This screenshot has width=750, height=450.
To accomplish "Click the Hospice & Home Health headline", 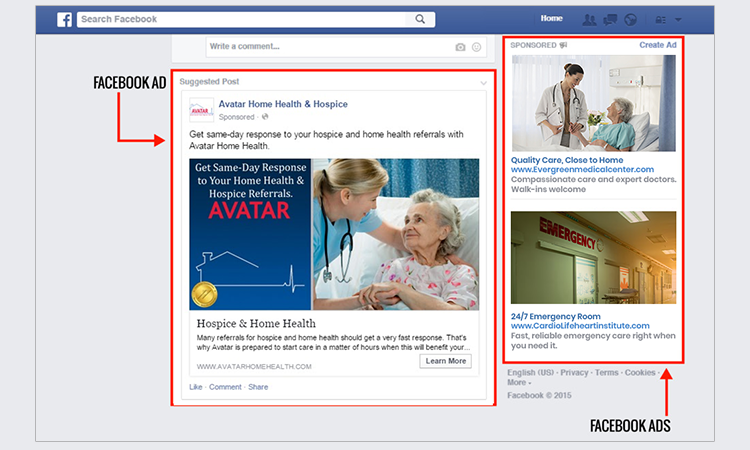I will pyautogui.click(x=256, y=324).
